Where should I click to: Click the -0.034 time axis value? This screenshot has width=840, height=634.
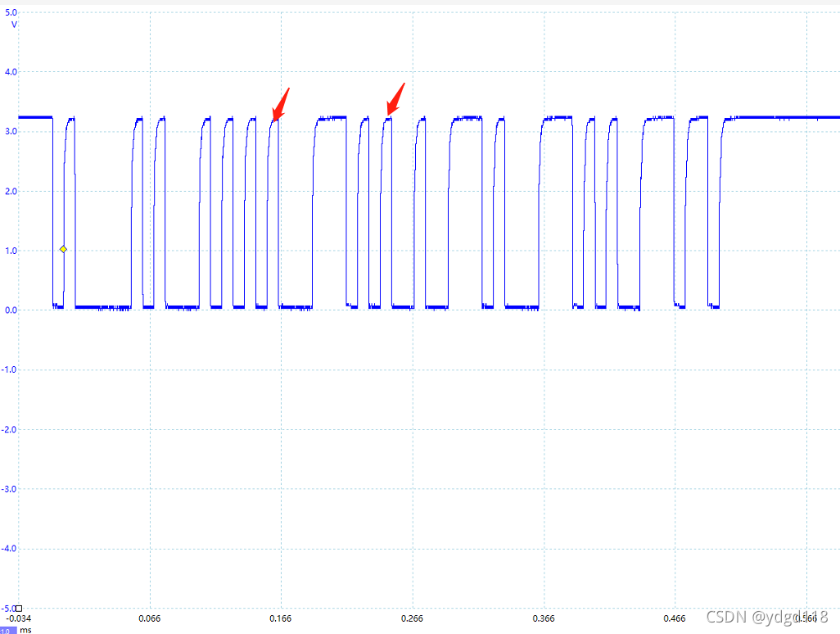[20, 618]
